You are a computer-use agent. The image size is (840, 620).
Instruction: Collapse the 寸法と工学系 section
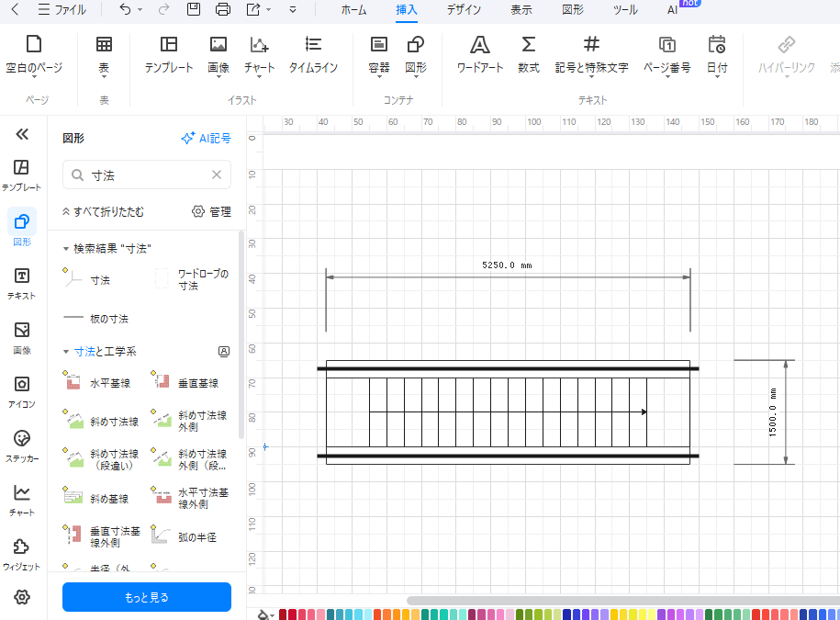click(x=66, y=352)
